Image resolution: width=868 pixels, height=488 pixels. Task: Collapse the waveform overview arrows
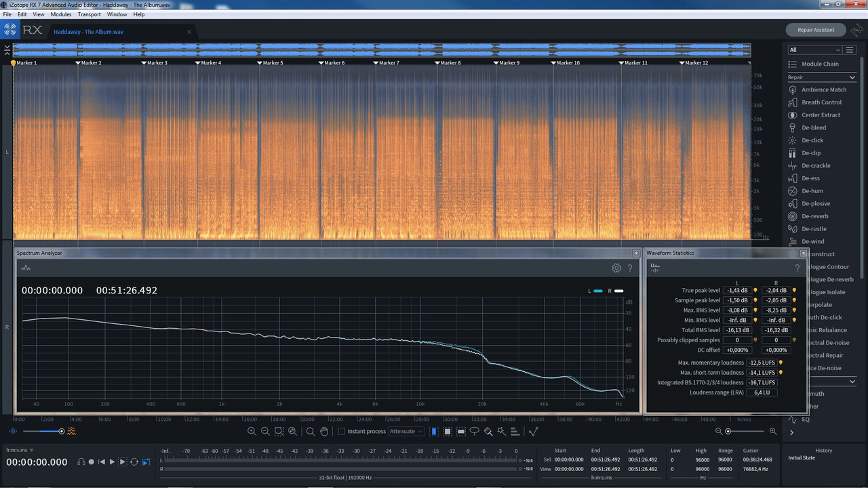(x=7, y=50)
